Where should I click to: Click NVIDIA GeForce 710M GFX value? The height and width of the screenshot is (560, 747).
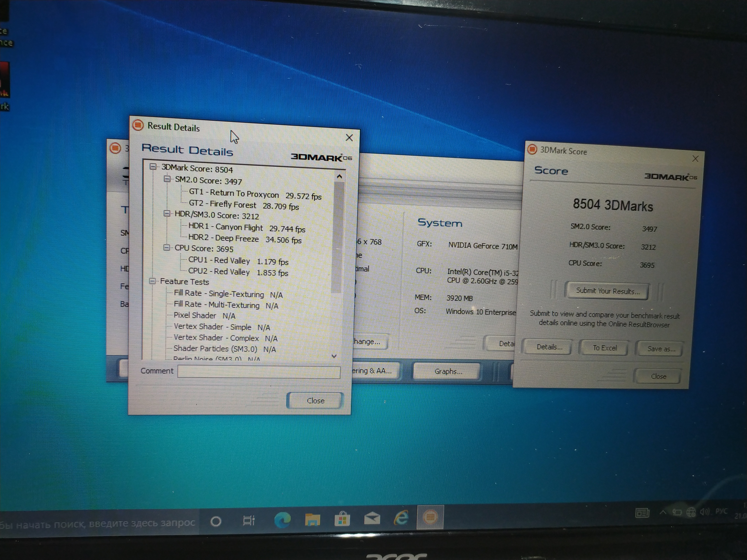point(482,246)
